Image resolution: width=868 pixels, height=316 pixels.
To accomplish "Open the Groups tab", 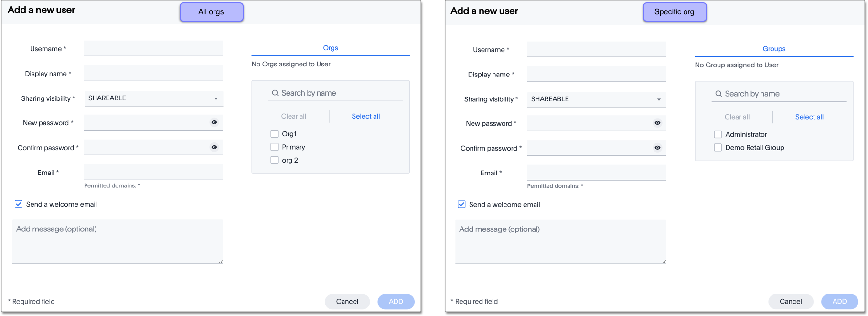I will (x=774, y=49).
